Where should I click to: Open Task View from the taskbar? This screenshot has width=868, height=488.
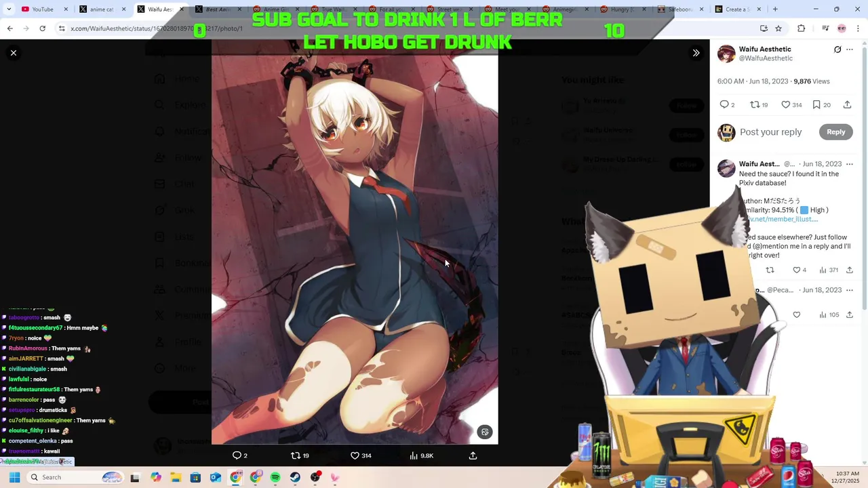[x=135, y=477]
